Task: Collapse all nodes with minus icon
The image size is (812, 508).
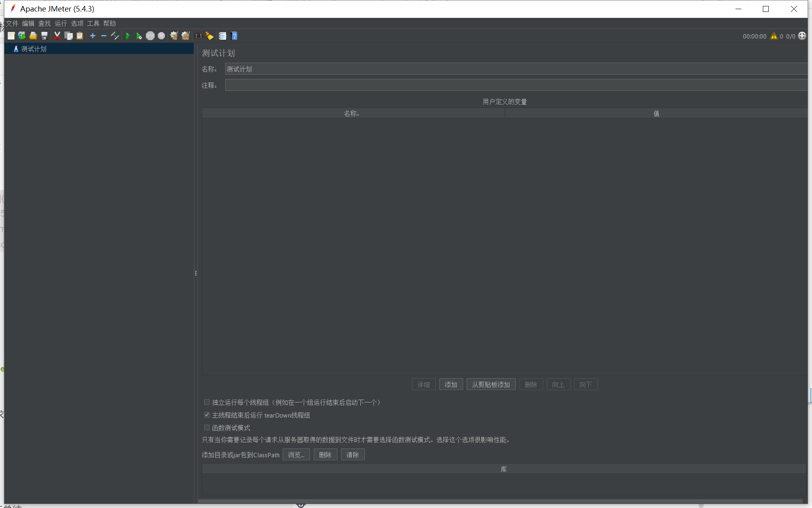Action: (104, 36)
